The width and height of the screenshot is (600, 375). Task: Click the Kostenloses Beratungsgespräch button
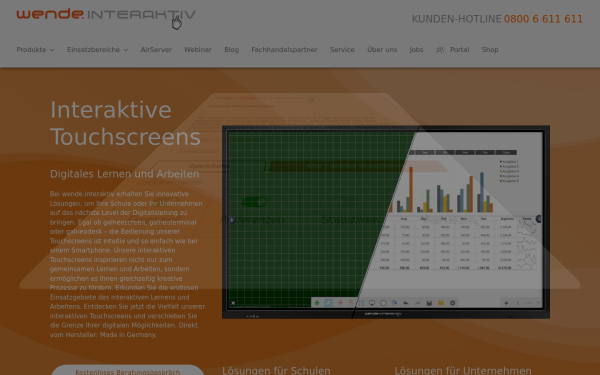tap(127, 370)
